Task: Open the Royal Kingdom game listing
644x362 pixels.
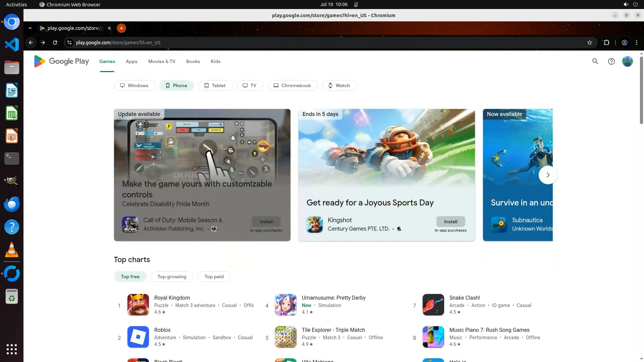Action: 172,298
